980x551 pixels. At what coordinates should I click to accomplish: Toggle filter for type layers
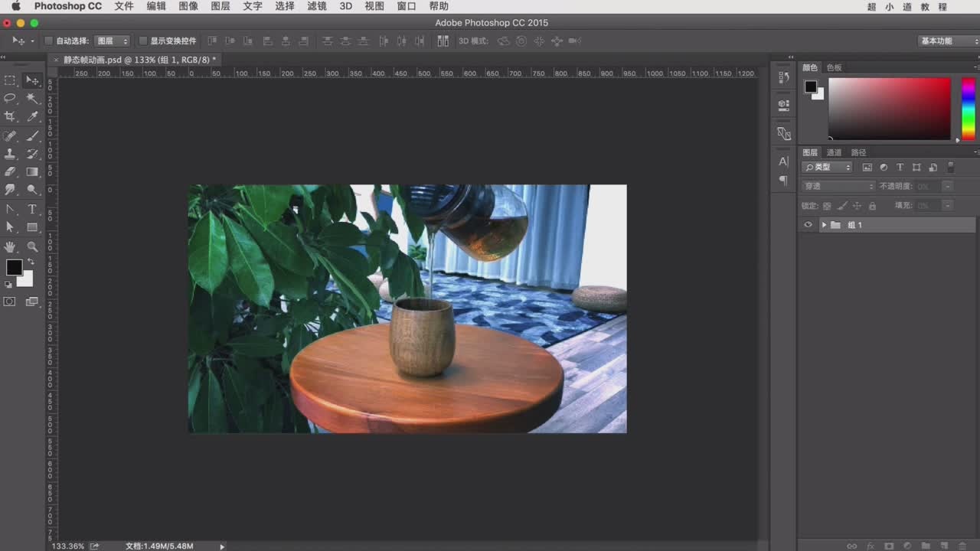click(x=900, y=167)
